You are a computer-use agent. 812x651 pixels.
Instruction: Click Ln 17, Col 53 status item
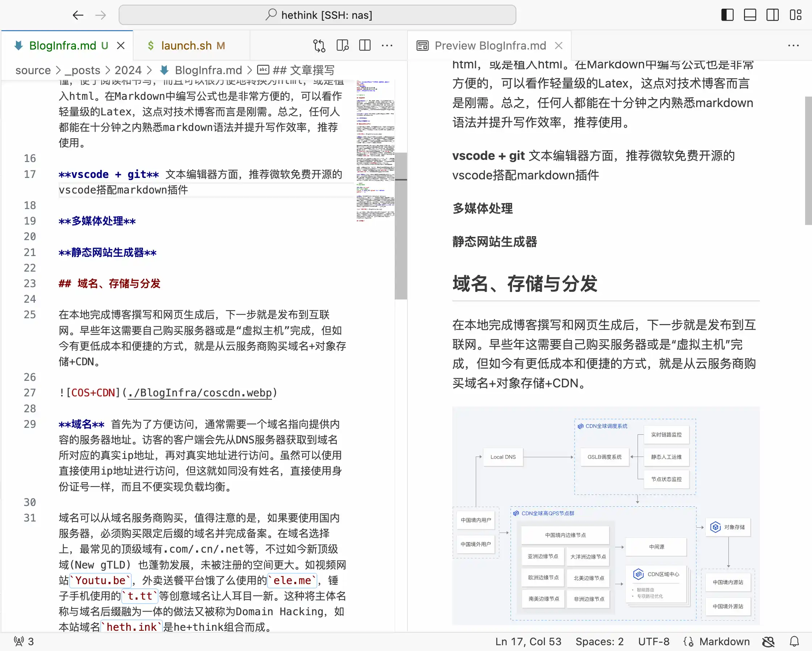[528, 642]
